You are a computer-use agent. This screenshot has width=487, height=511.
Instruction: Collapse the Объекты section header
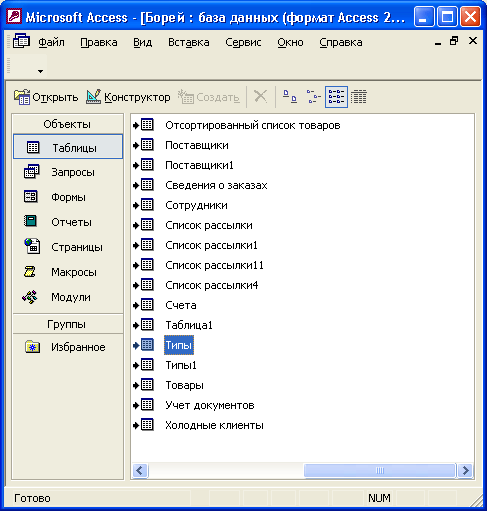[68, 124]
